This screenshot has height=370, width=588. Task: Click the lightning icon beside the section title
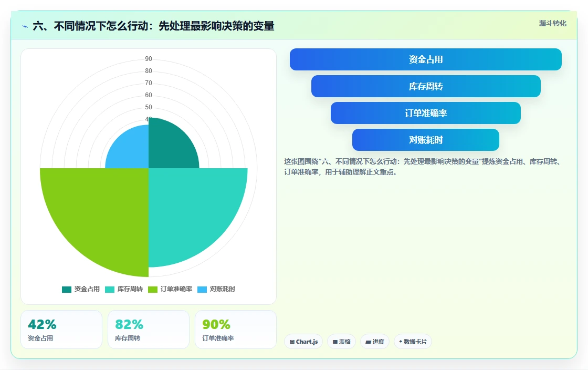click(25, 27)
